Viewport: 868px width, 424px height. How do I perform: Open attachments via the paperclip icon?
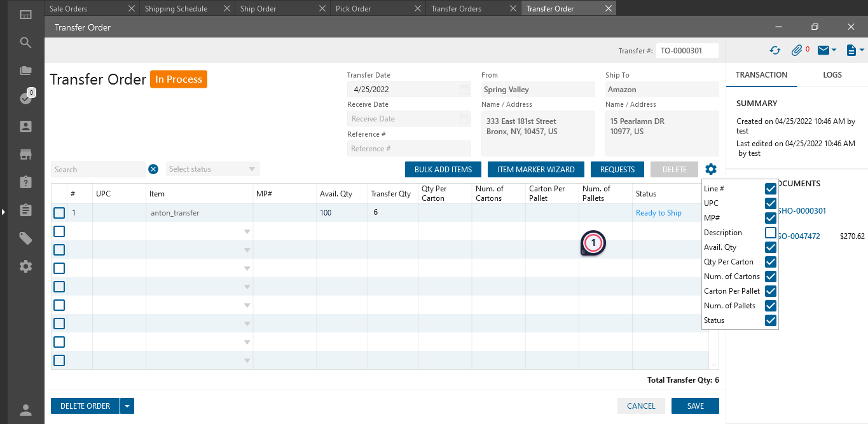coord(797,50)
